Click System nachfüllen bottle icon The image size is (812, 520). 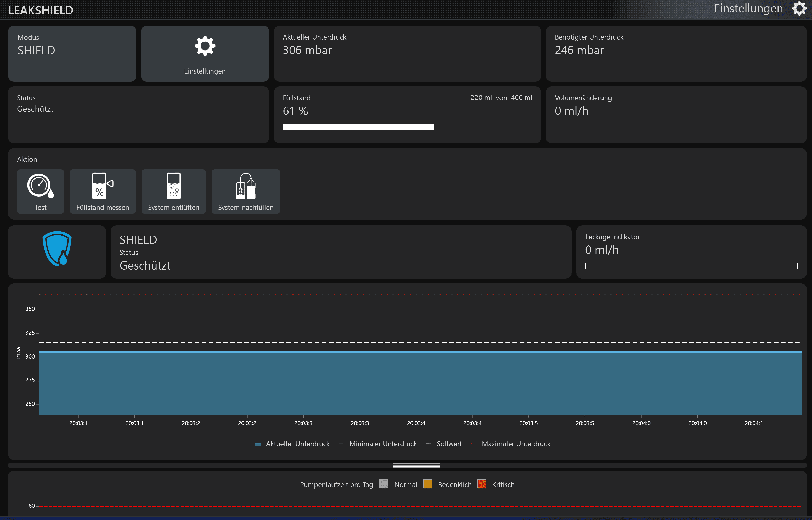point(246,186)
